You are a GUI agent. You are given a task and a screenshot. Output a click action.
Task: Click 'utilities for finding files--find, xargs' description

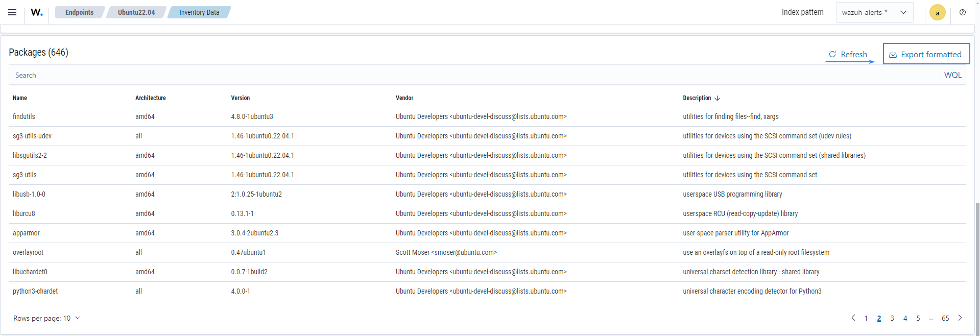click(731, 117)
